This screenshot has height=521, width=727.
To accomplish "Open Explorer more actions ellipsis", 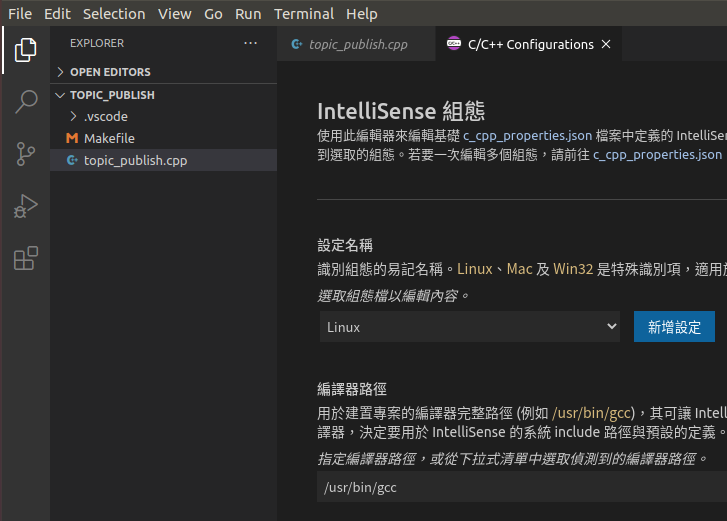I will pyautogui.click(x=250, y=43).
